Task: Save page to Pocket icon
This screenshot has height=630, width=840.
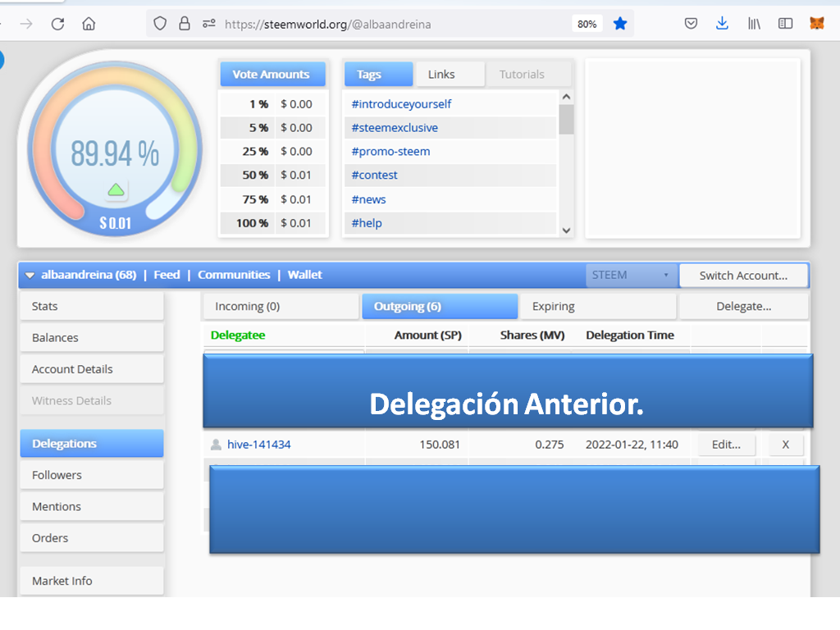Action: (x=691, y=24)
